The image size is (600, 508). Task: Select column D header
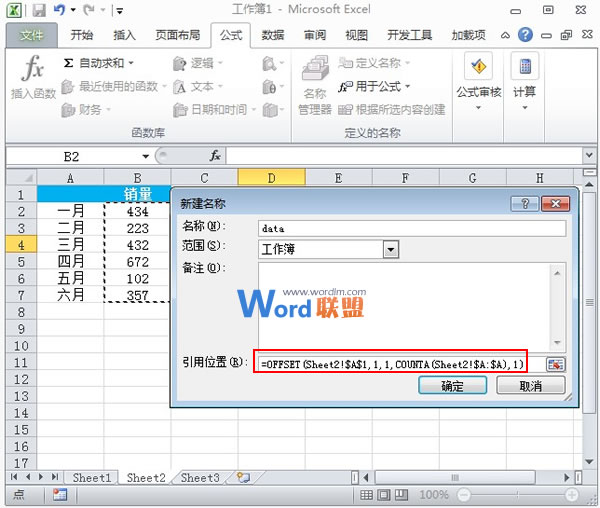[271, 178]
